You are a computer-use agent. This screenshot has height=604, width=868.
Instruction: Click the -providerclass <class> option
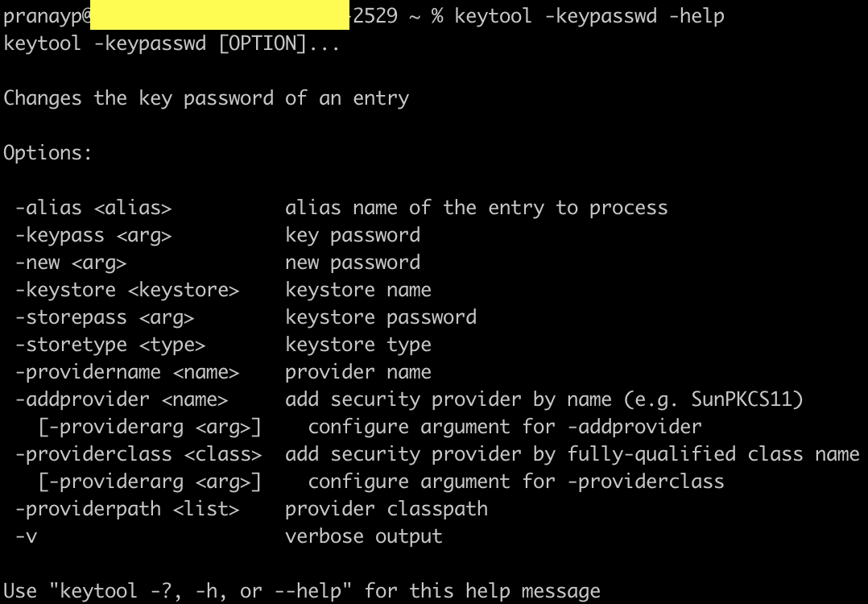point(138,454)
